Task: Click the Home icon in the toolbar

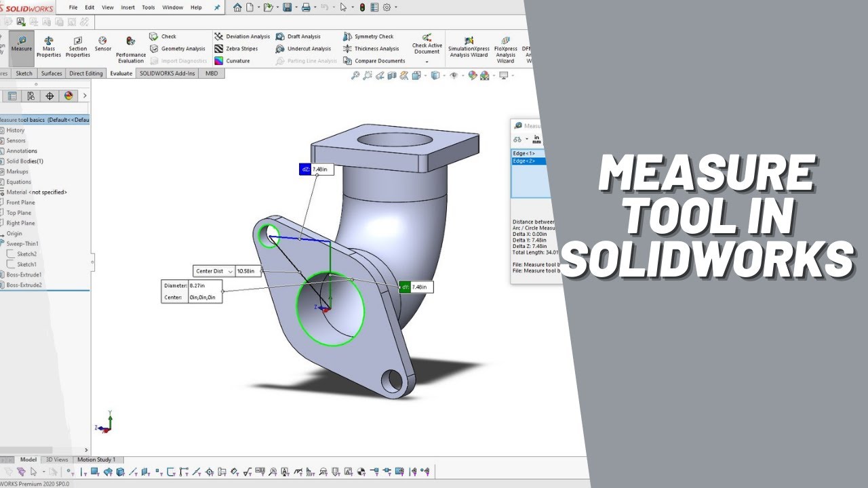Action: pos(237,7)
